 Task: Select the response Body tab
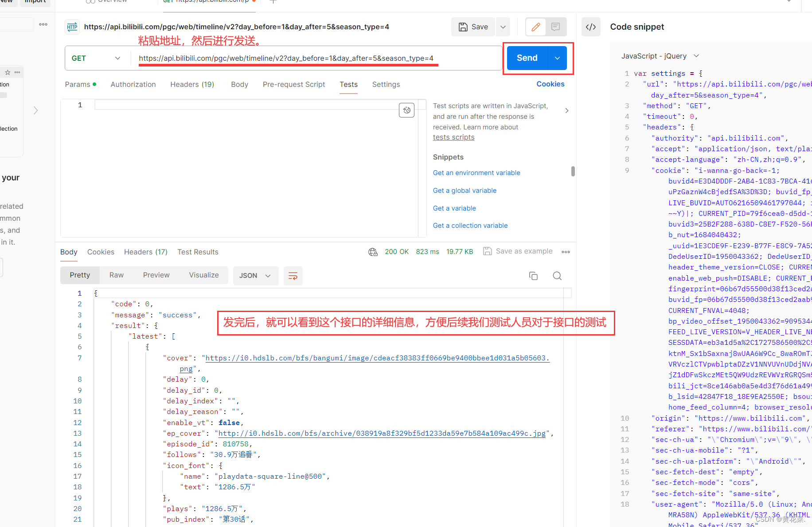coord(69,252)
